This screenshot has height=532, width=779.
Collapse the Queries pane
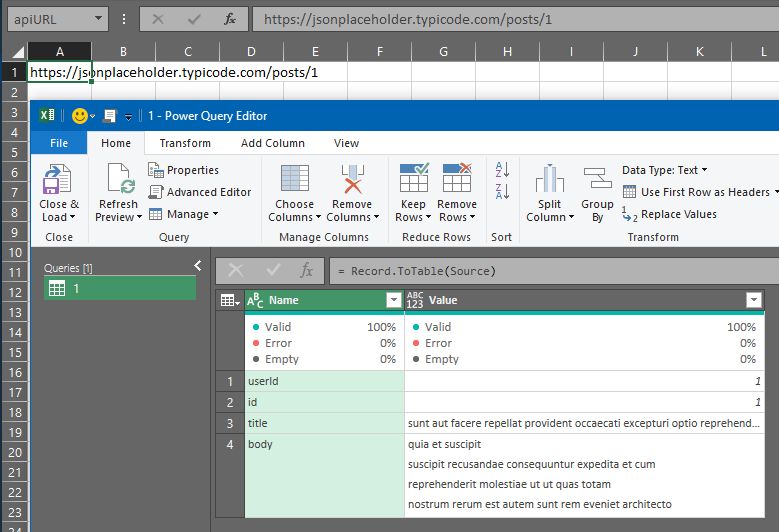(x=198, y=266)
